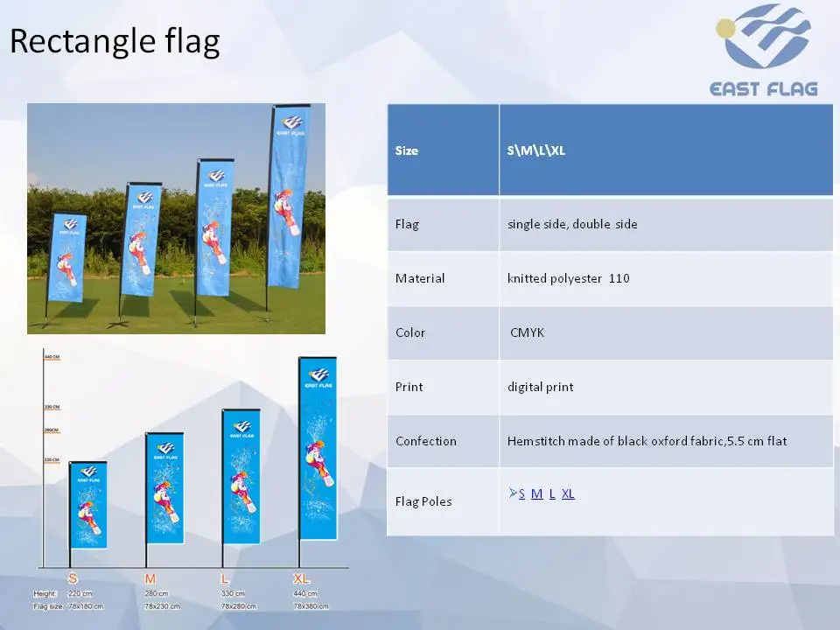Click the 'Height:' label under the diagram

coord(45,593)
